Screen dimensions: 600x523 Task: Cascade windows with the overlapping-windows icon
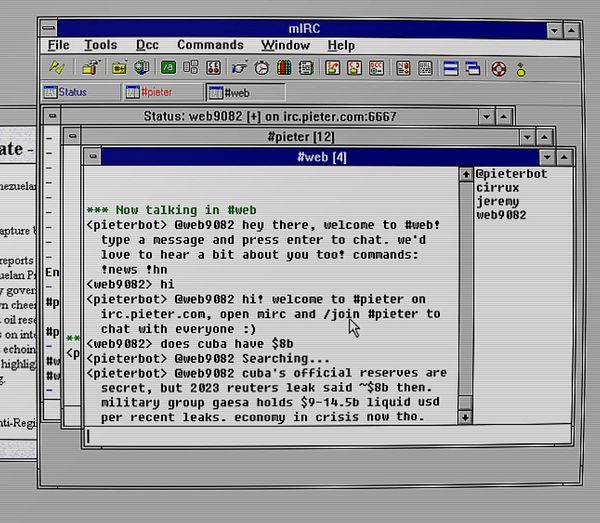pos(473,69)
